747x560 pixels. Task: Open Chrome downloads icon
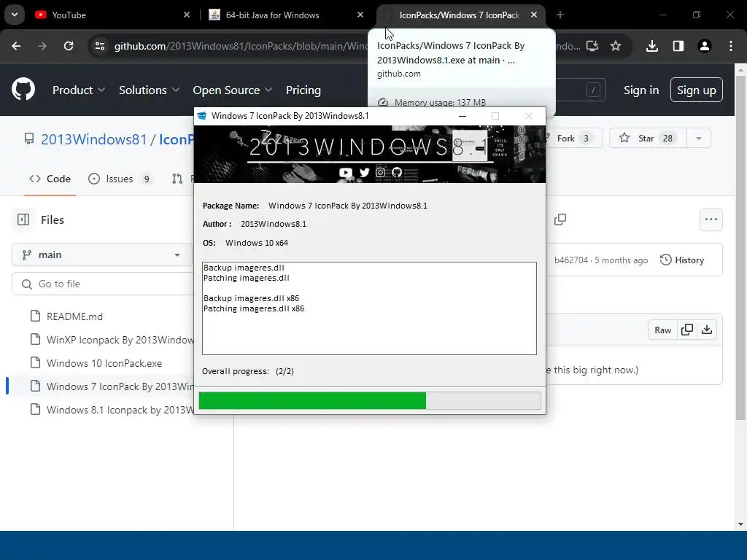(x=652, y=46)
